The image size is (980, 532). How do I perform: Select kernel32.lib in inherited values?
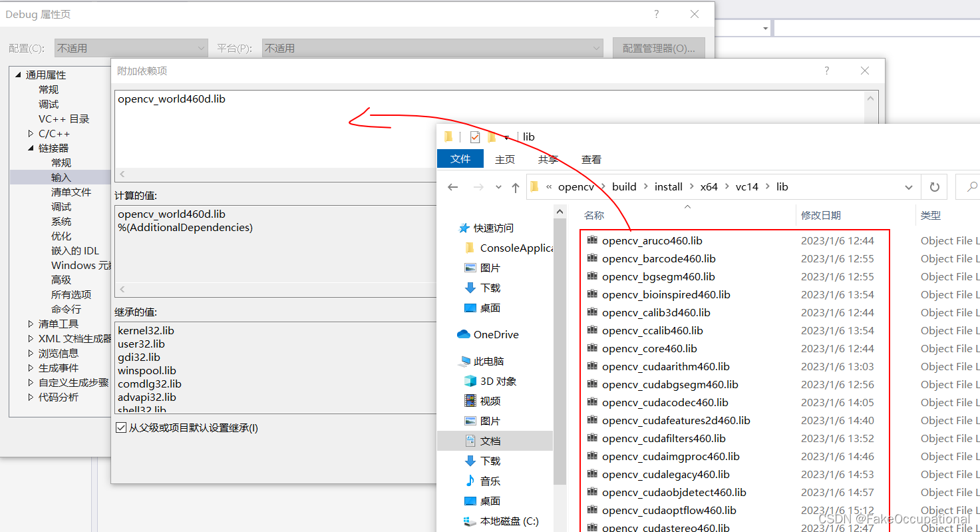point(146,330)
